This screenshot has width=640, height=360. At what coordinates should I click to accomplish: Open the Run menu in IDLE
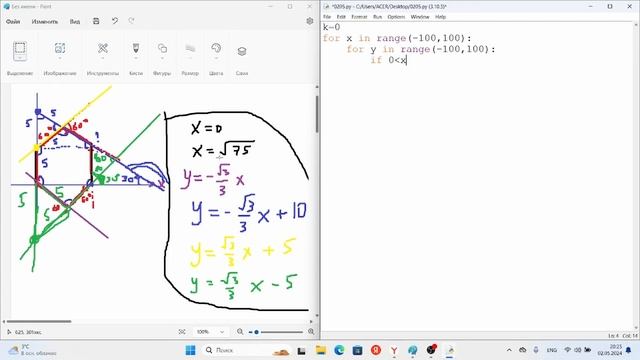point(378,17)
